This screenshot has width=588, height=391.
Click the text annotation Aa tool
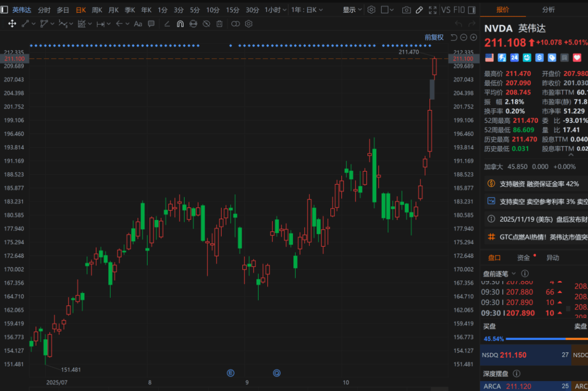pyautogui.click(x=138, y=23)
